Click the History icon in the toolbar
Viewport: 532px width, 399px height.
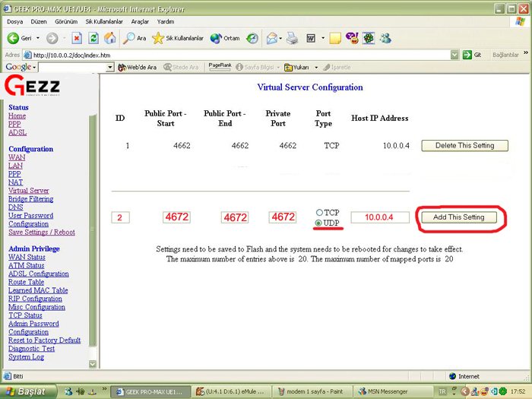(x=252, y=38)
